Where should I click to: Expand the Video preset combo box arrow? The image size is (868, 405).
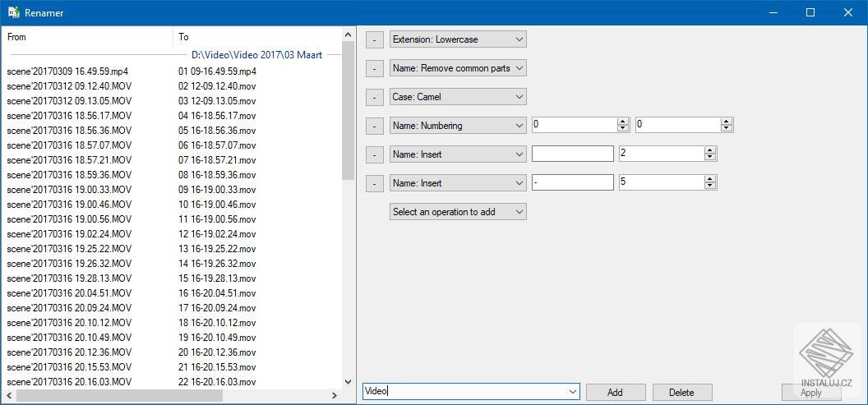click(x=573, y=392)
